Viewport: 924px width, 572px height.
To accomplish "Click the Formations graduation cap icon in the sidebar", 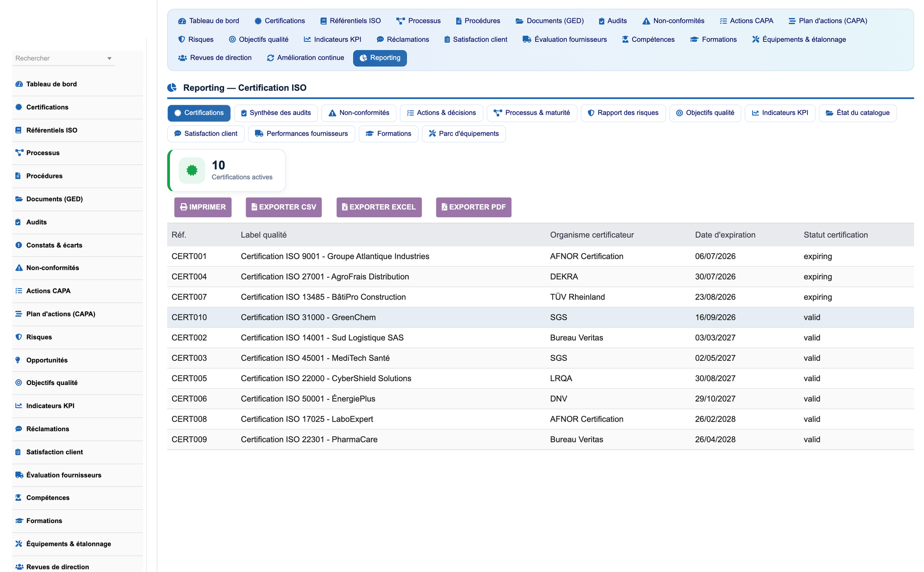I will (x=19, y=521).
